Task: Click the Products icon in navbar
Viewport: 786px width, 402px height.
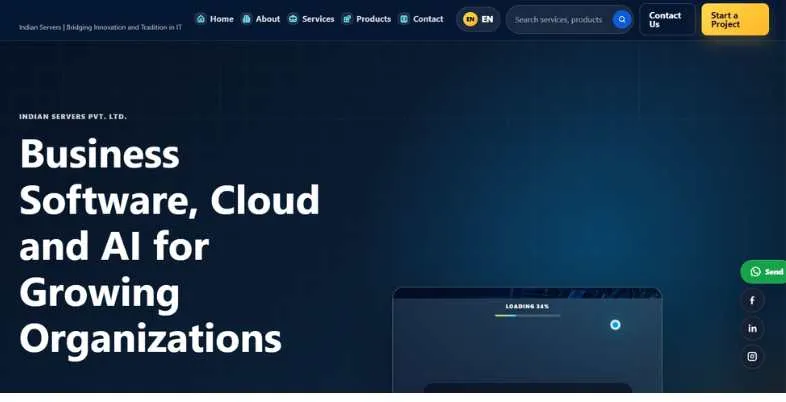Action: [x=347, y=19]
